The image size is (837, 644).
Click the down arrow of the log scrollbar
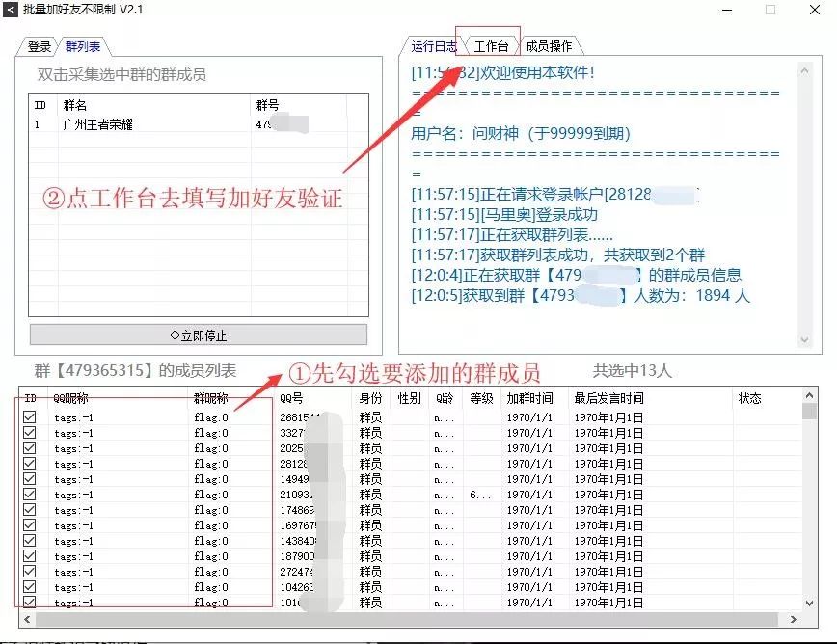(x=806, y=339)
